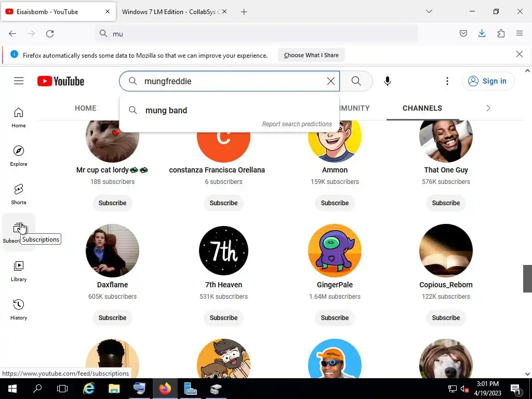
Task: Open That One Guy channel name
Action: [x=446, y=170]
